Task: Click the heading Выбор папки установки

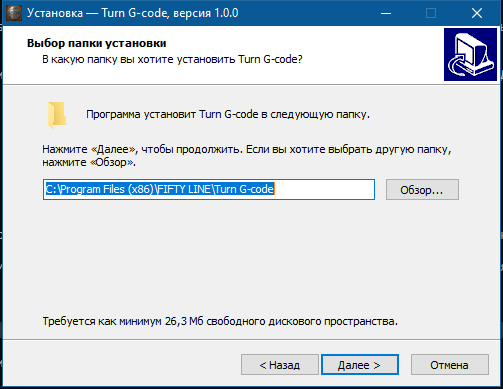Action: [x=96, y=43]
